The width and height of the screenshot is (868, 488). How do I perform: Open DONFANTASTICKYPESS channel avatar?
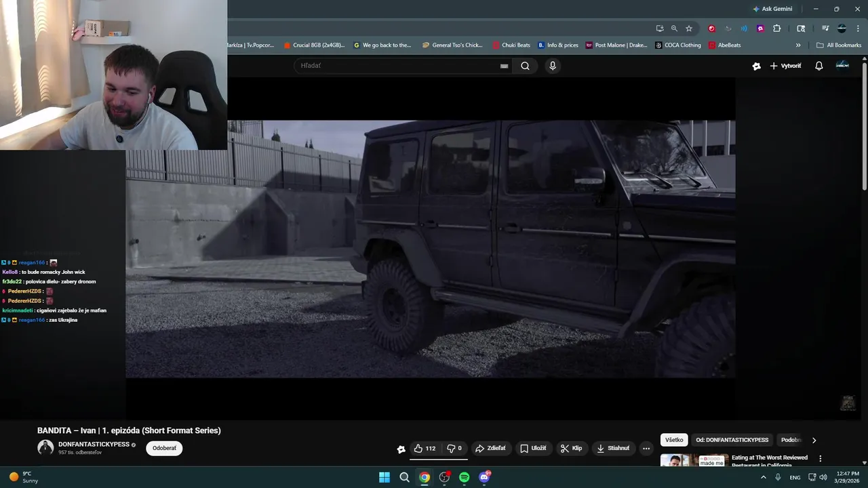coord(45,447)
